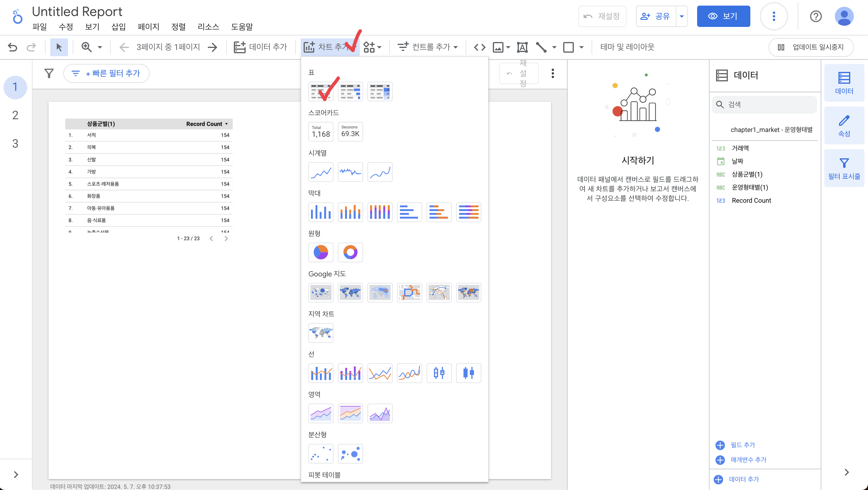Add a stacked horizontal bar chart

click(439, 212)
